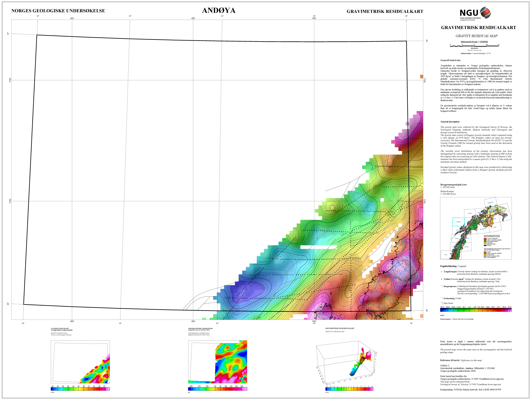This screenshot has height=400, width=532.
Task: Open the TYNGDEANOMALIKART inset map
Action: click(80, 362)
